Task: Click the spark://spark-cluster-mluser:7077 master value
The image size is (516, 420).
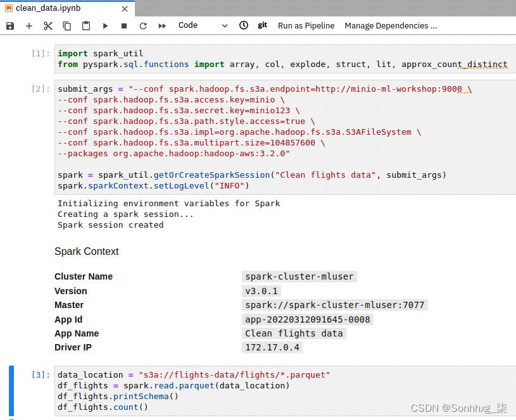Action: click(335, 305)
